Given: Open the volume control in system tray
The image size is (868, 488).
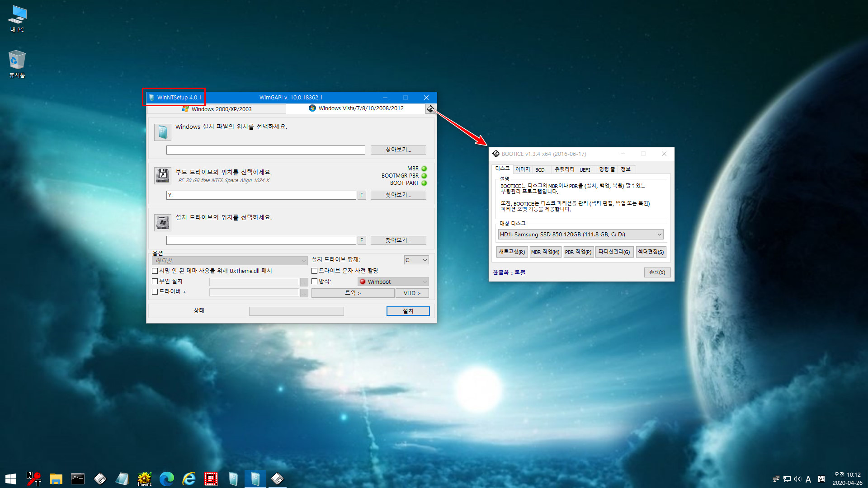Looking at the screenshot, I should (x=797, y=479).
